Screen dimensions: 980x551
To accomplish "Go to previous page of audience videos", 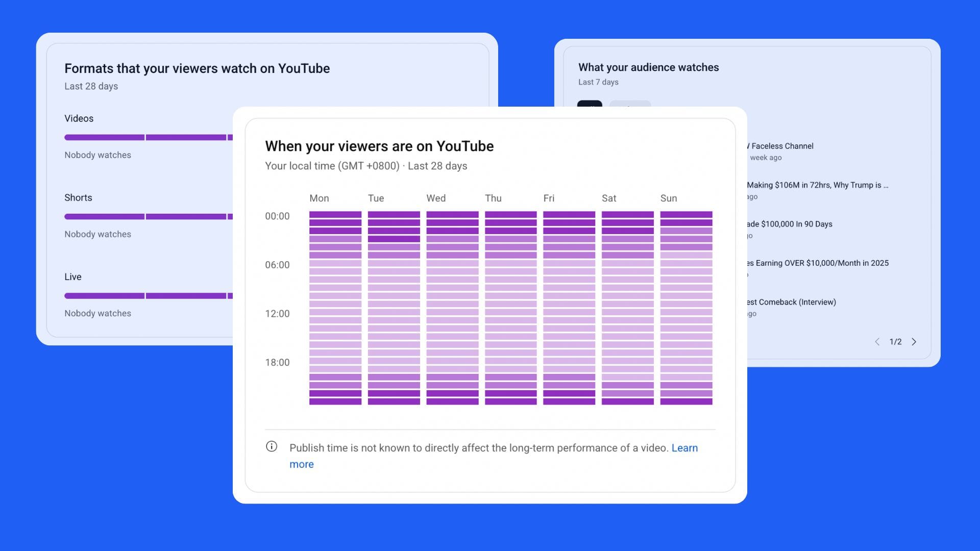I will click(877, 342).
